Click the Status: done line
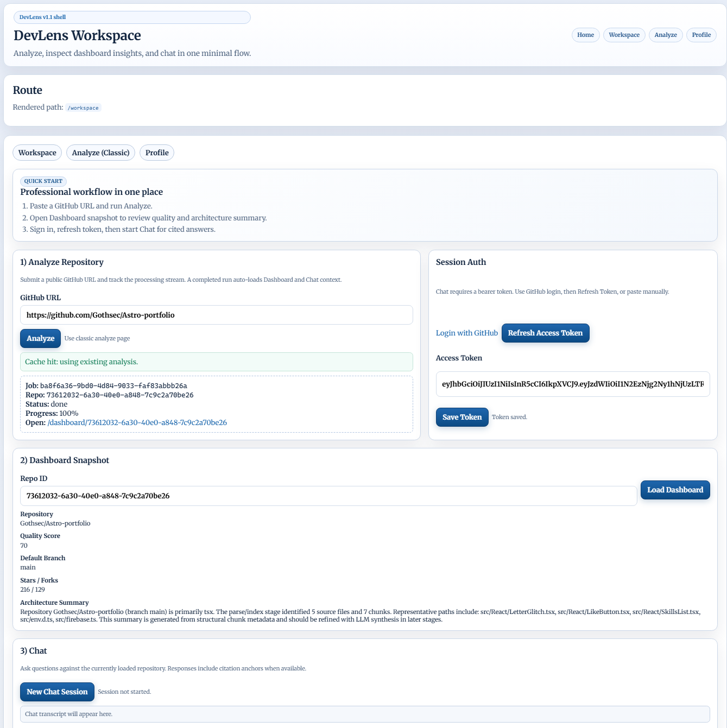Viewport: 727px width, 728px height. click(x=47, y=404)
